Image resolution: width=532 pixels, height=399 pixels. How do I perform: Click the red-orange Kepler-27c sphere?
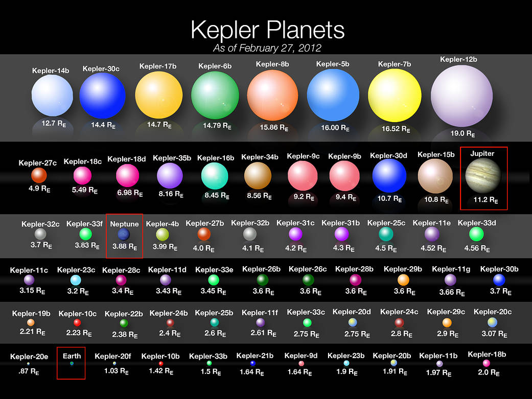[39, 175]
